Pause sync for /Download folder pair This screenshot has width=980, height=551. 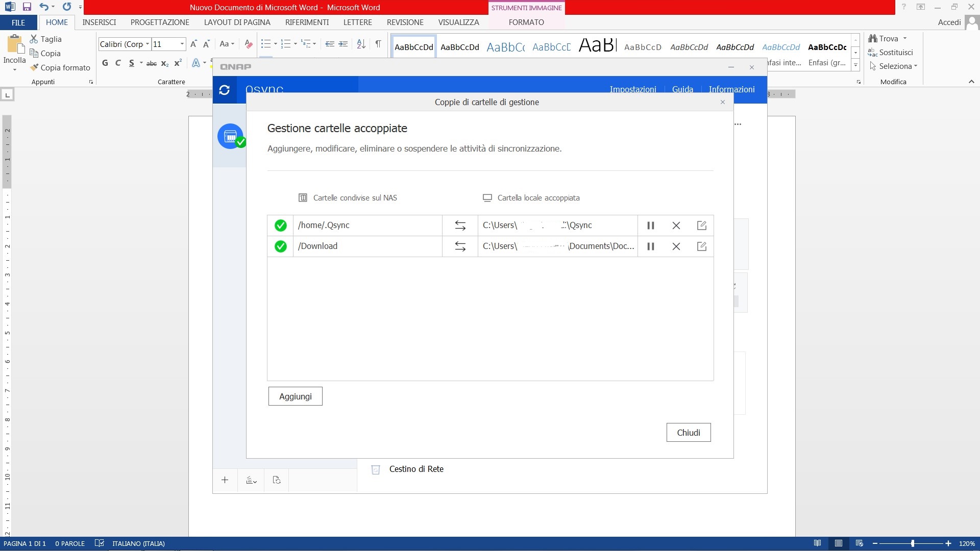(x=650, y=246)
